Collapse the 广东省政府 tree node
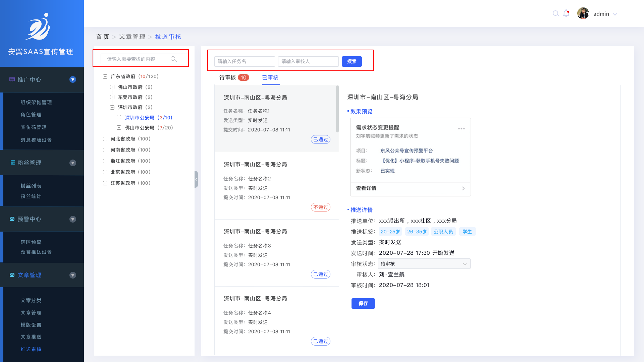This screenshot has height=362, width=644. tap(105, 77)
